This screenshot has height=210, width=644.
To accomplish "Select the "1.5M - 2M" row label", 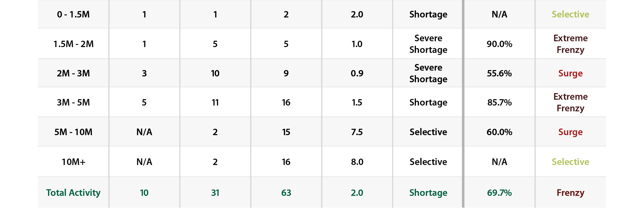I will pyautogui.click(x=73, y=44).
